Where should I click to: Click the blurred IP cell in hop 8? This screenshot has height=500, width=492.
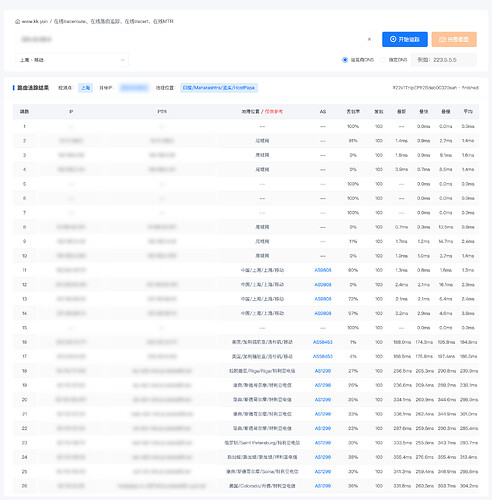(x=71, y=227)
